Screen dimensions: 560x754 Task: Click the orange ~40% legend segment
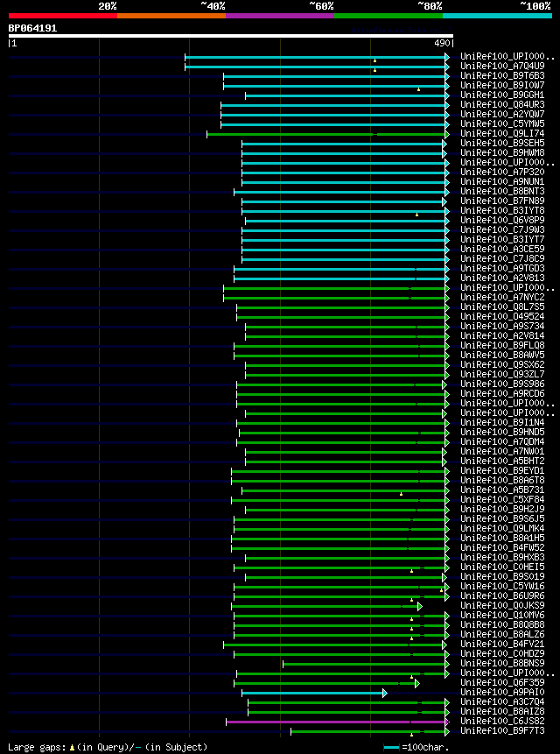[x=171, y=16]
